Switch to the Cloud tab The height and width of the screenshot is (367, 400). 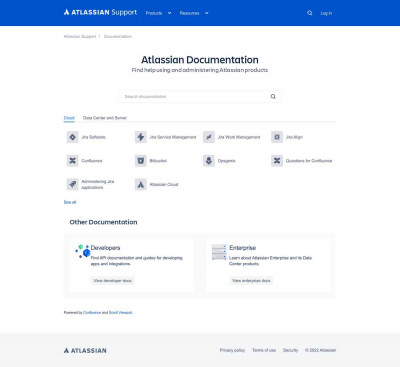pyautogui.click(x=69, y=118)
